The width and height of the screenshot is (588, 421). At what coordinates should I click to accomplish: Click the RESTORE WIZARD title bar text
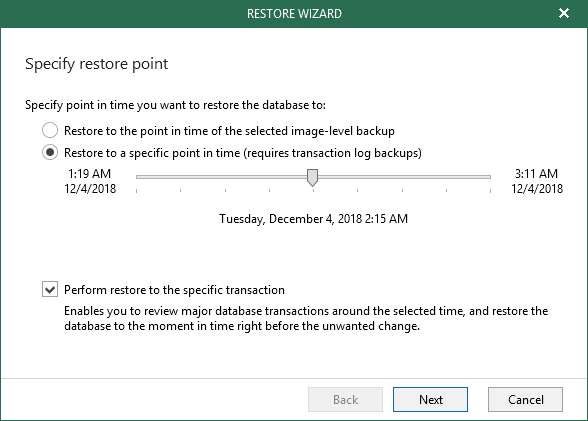pos(294,14)
